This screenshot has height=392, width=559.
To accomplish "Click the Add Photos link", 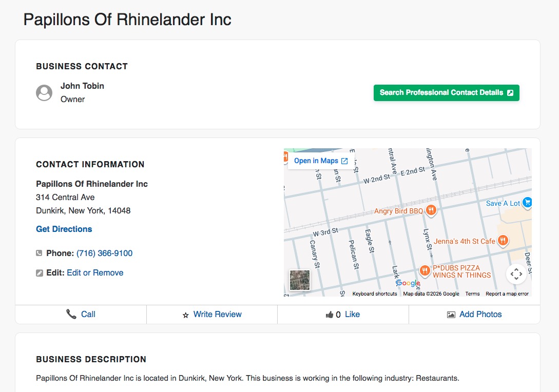I will click(x=480, y=315).
